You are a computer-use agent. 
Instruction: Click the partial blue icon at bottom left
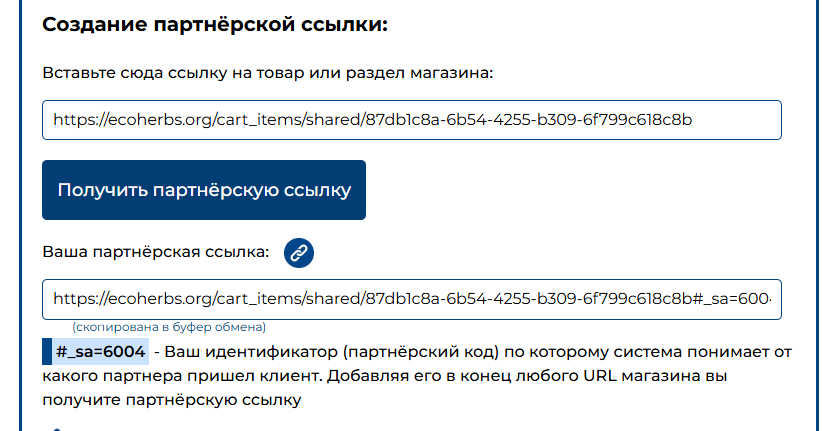coord(57,429)
